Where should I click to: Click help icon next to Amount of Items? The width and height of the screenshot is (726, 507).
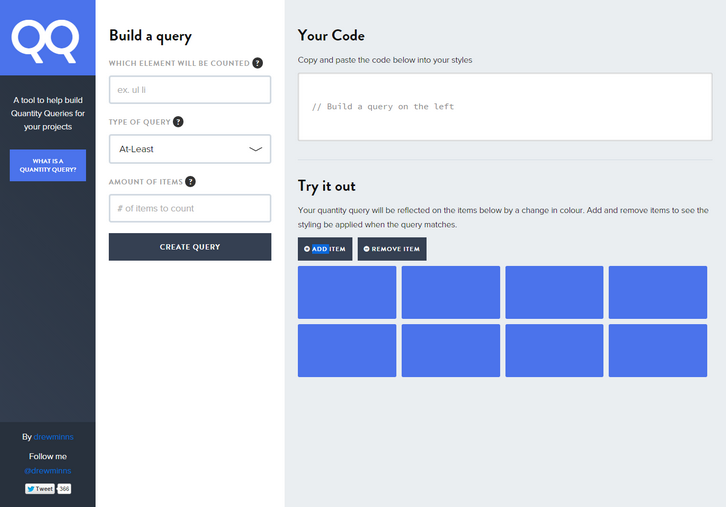pyautogui.click(x=190, y=182)
